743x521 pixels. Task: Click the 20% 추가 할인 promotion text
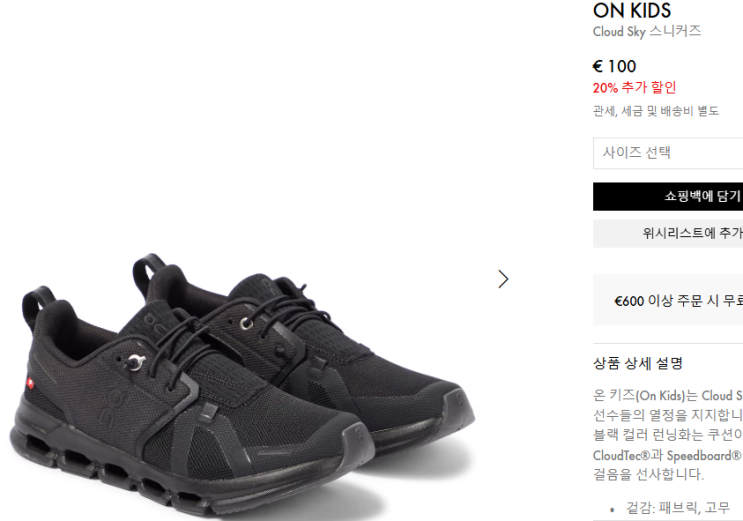pyautogui.click(x=634, y=88)
